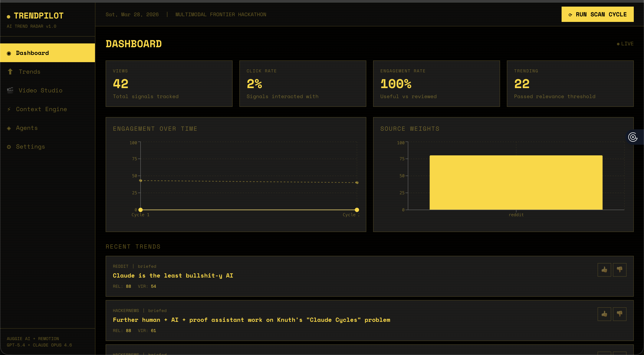Click the diamond icon next to Agents

[x=9, y=128]
